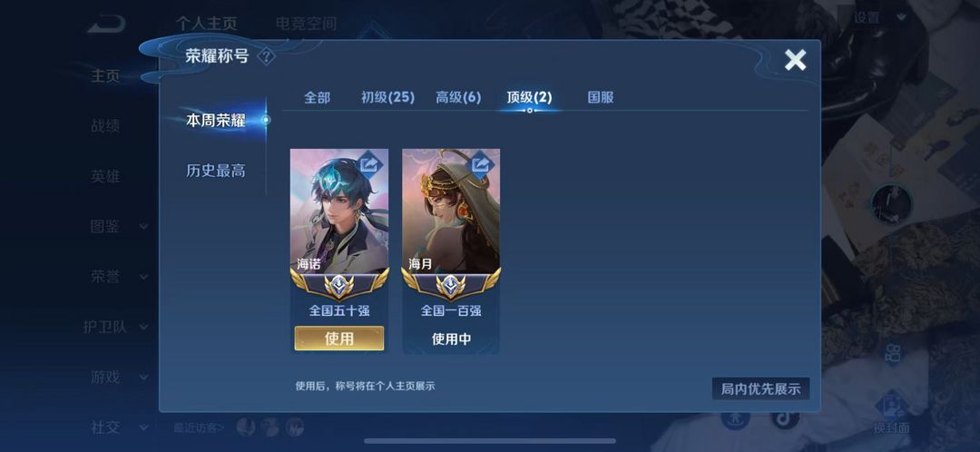Screen dimensions: 980x452
Task: Click the 换封面 change cover icon
Action: (891, 413)
